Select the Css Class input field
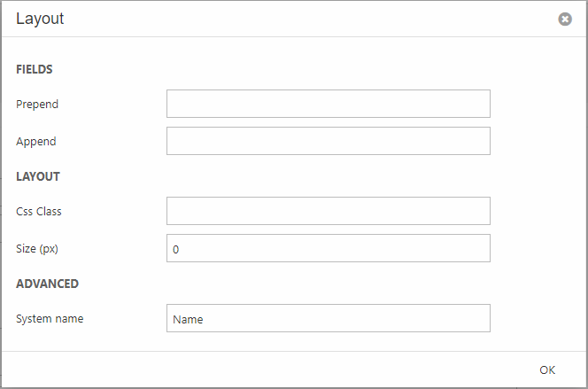588x389 pixels. click(x=328, y=211)
